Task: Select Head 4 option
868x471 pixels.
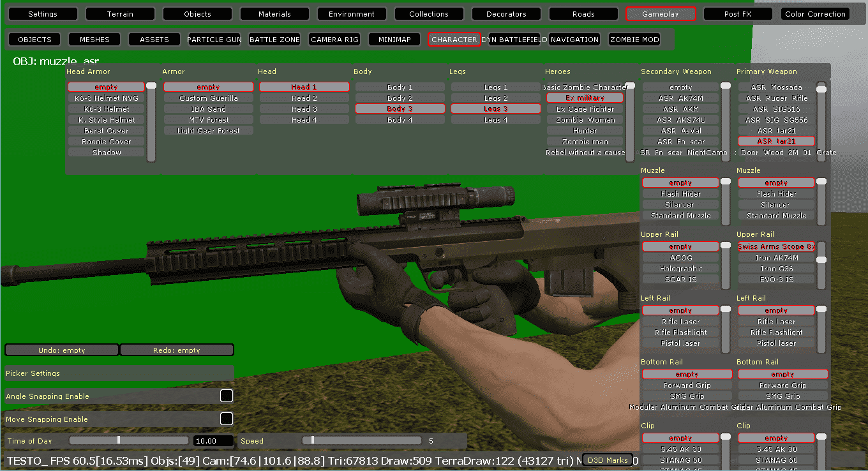Action: pos(304,120)
